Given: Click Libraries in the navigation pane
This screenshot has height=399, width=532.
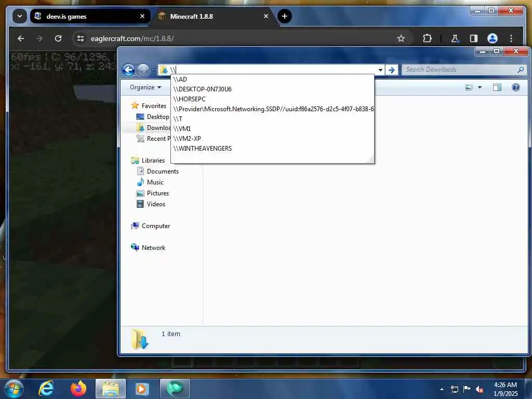Looking at the screenshot, I should click(x=153, y=161).
